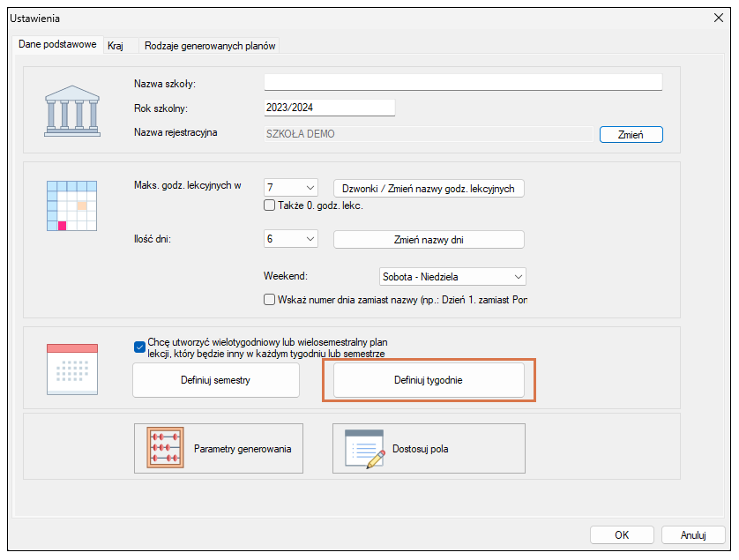Confirm settings with the OK button

622,534
